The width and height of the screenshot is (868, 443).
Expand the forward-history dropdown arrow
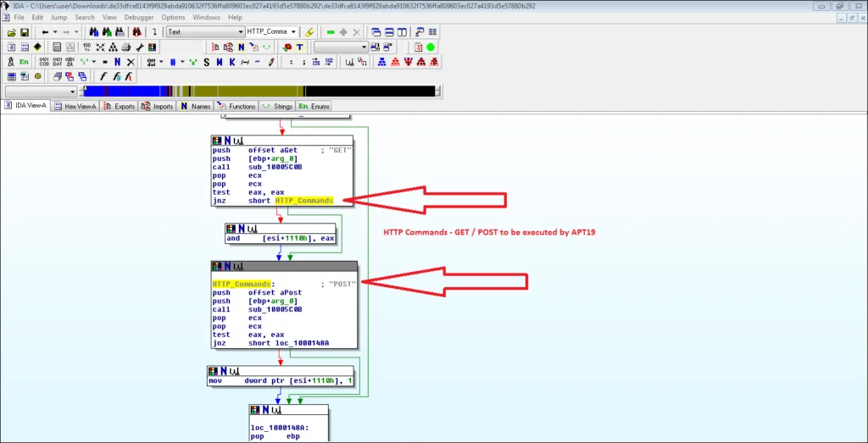[x=76, y=32]
